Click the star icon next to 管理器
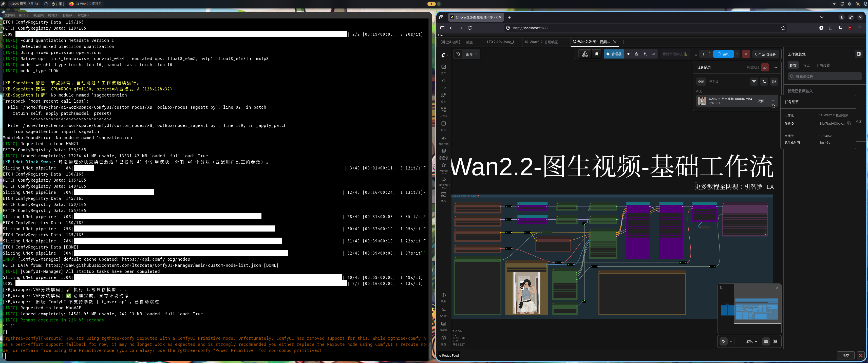This screenshot has width=868, height=363. pyautogui.click(x=628, y=54)
